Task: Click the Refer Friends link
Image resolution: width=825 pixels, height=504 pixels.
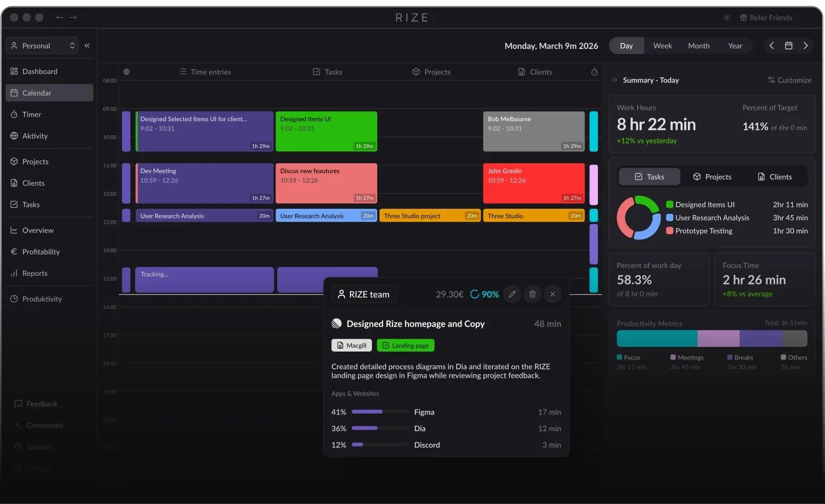Action: (x=766, y=18)
